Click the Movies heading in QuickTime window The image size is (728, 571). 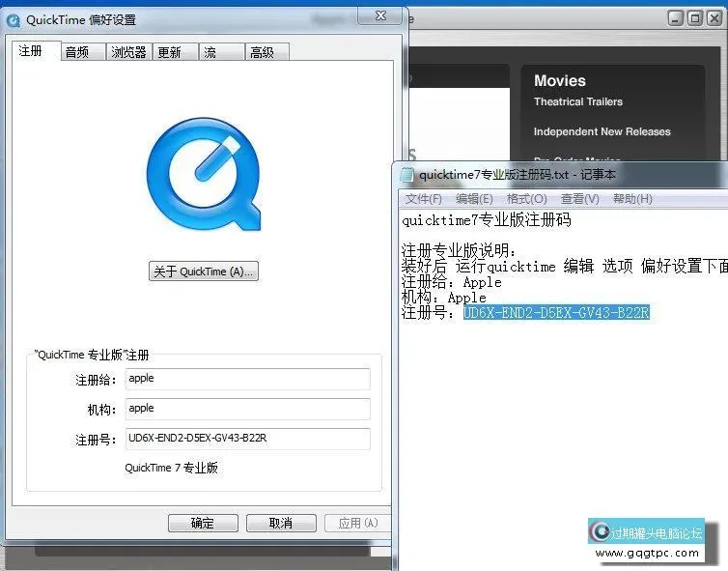click(x=560, y=81)
